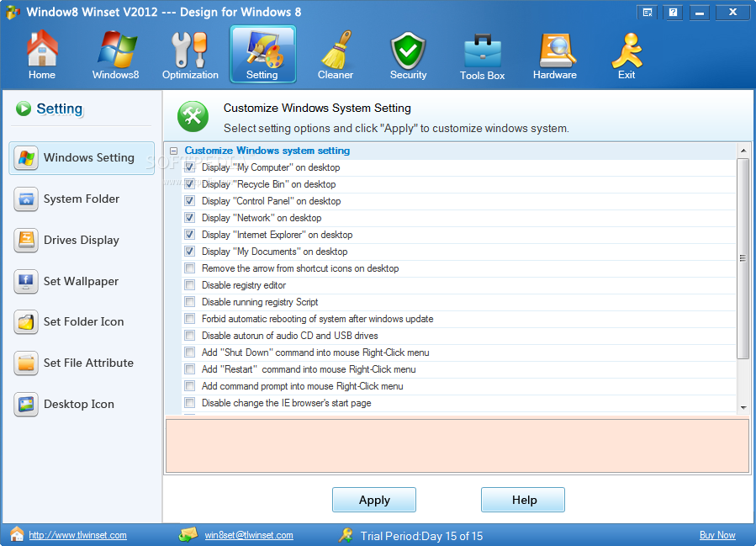Uncheck Display "Recycle Bin" on desktop
The image size is (756, 546).
coord(190,184)
